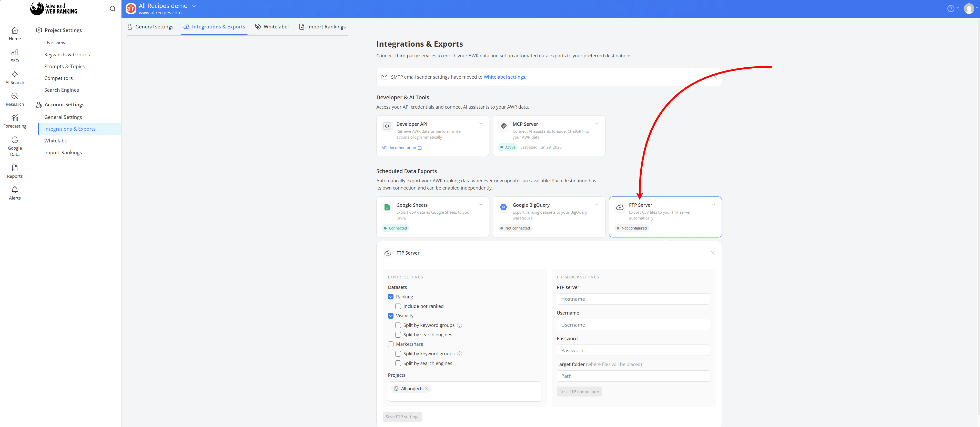Open General Settings under Account Settings

[63, 117]
